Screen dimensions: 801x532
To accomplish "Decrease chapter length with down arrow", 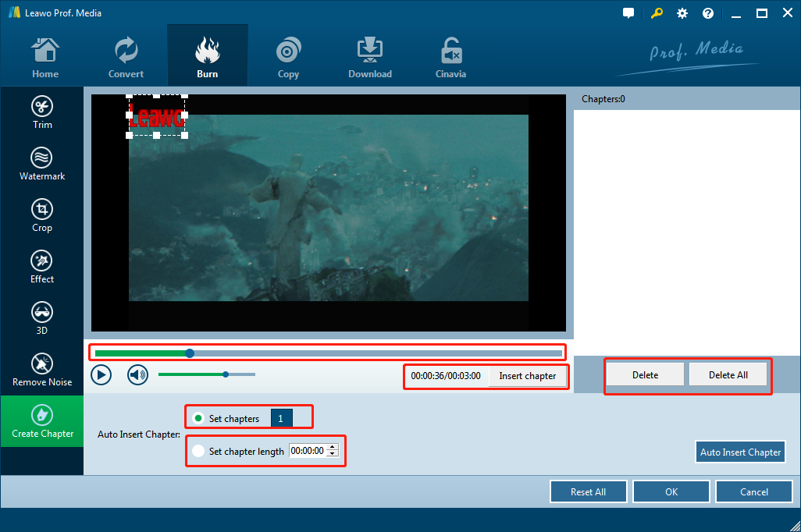I will click(333, 454).
